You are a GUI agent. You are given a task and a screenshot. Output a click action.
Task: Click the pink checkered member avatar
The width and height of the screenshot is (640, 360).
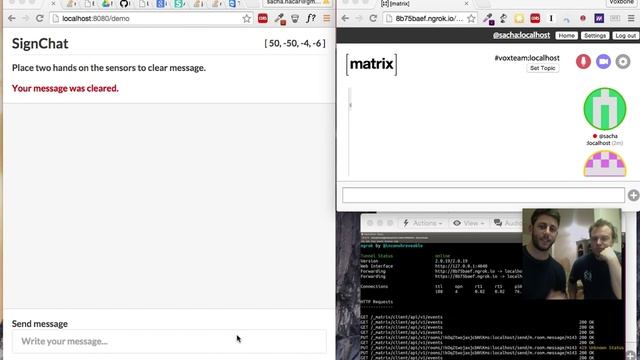(604, 164)
